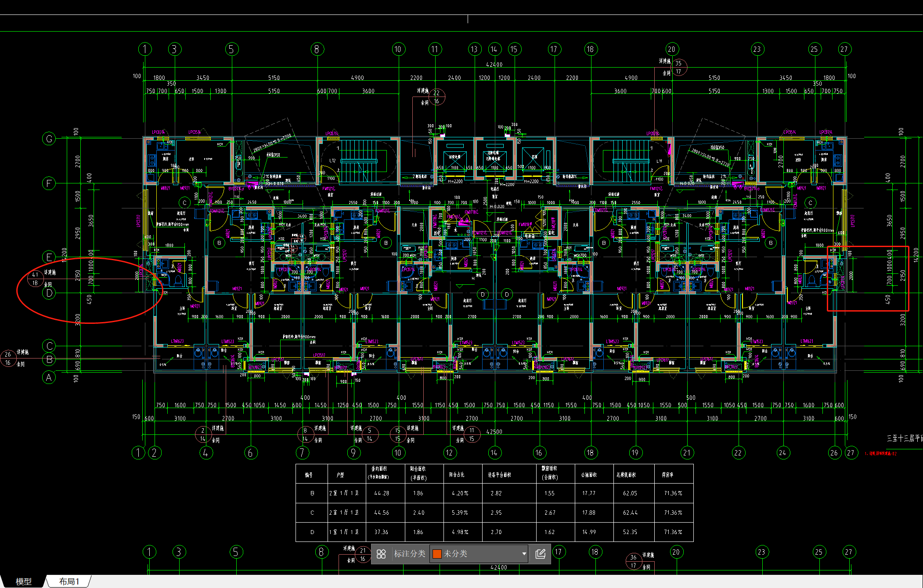Screen dimensions: 923x588
Task: Click axis bubble G on left
Action: click(49, 139)
